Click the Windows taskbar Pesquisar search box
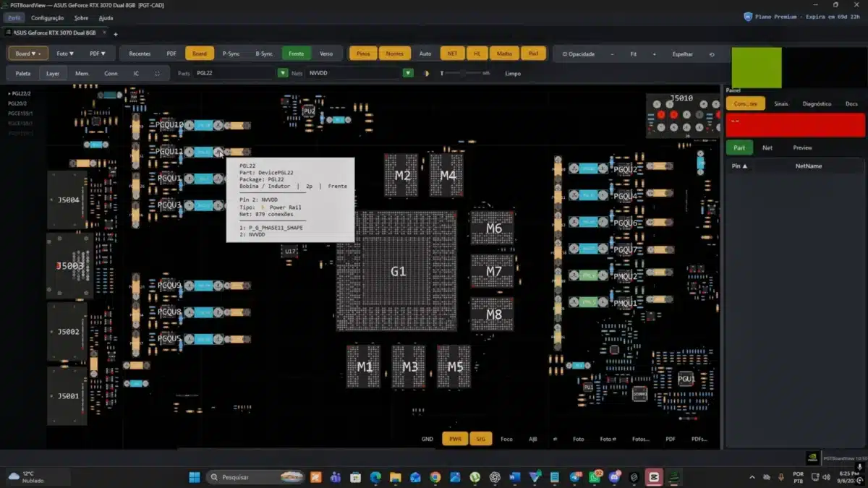The image size is (868, 488). [x=255, y=476]
